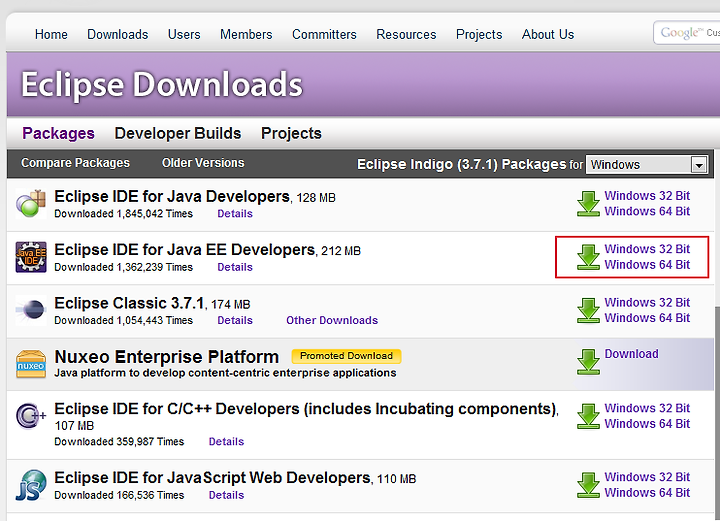Open the Users menu item
The image size is (720, 521).
click(184, 34)
